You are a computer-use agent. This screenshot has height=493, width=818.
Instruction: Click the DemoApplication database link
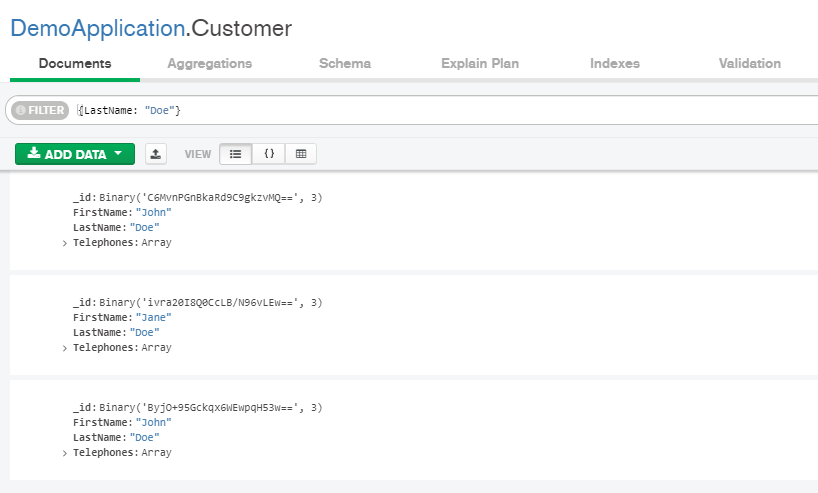pyautogui.click(x=98, y=28)
